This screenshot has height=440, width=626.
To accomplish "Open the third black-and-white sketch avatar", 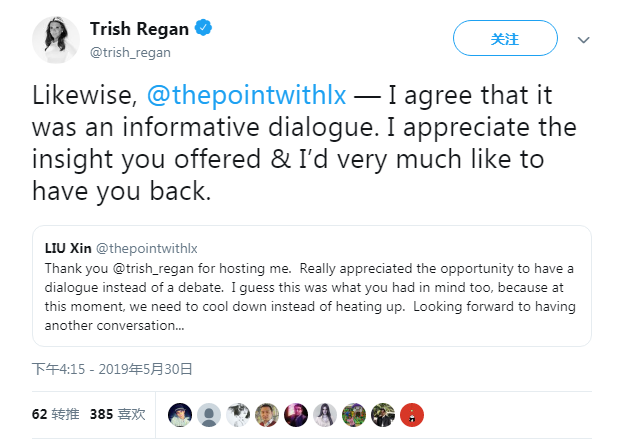I will click(x=238, y=415).
